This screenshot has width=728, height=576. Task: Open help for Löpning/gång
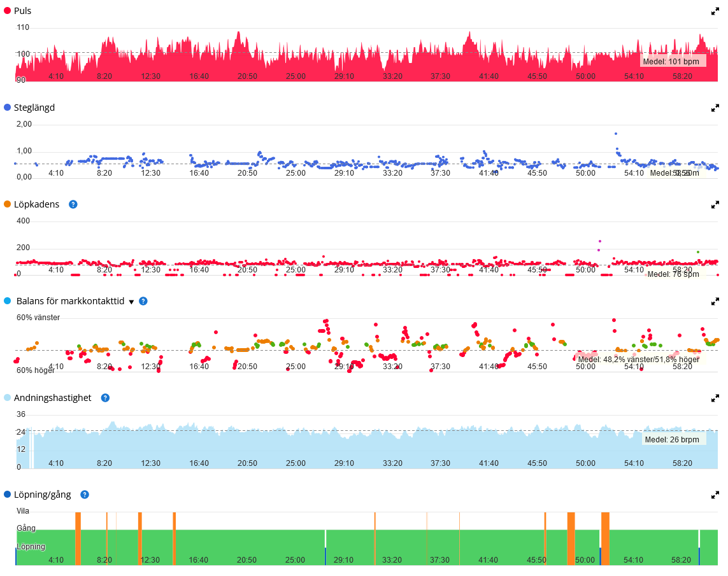85,495
